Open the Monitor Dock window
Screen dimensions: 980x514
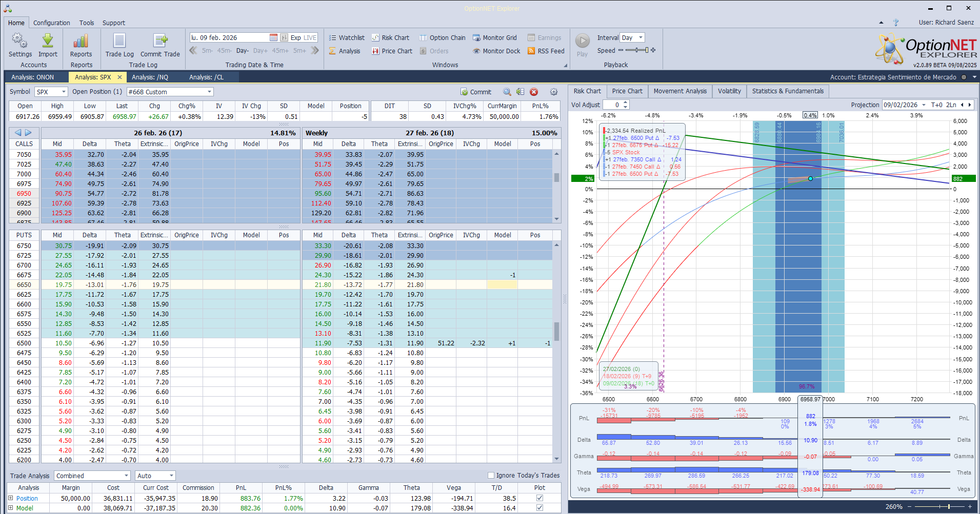click(496, 51)
